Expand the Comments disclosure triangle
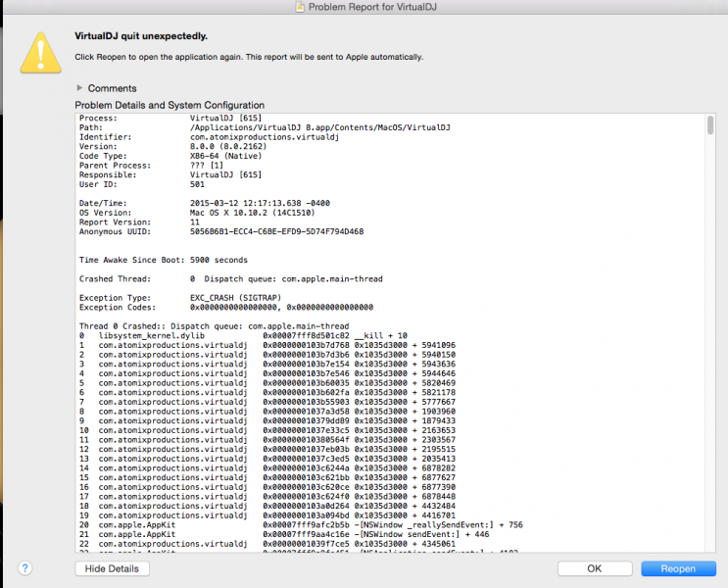This screenshot has width=728, height=588. pos(79,88)
